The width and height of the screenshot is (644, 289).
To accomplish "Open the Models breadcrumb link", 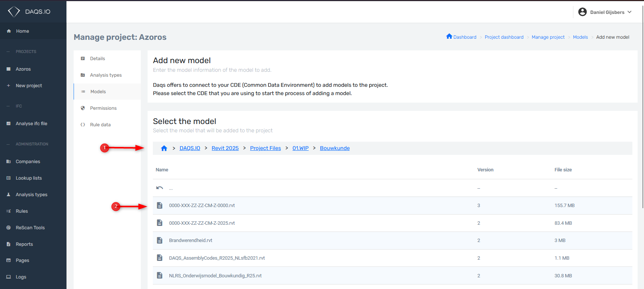I will pos(581,37).
